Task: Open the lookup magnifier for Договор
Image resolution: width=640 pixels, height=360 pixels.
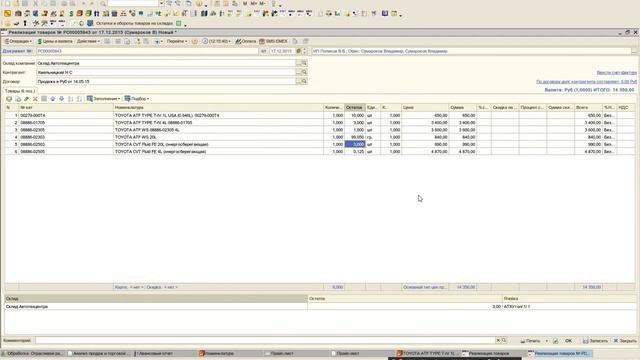Action: [304, 81]
